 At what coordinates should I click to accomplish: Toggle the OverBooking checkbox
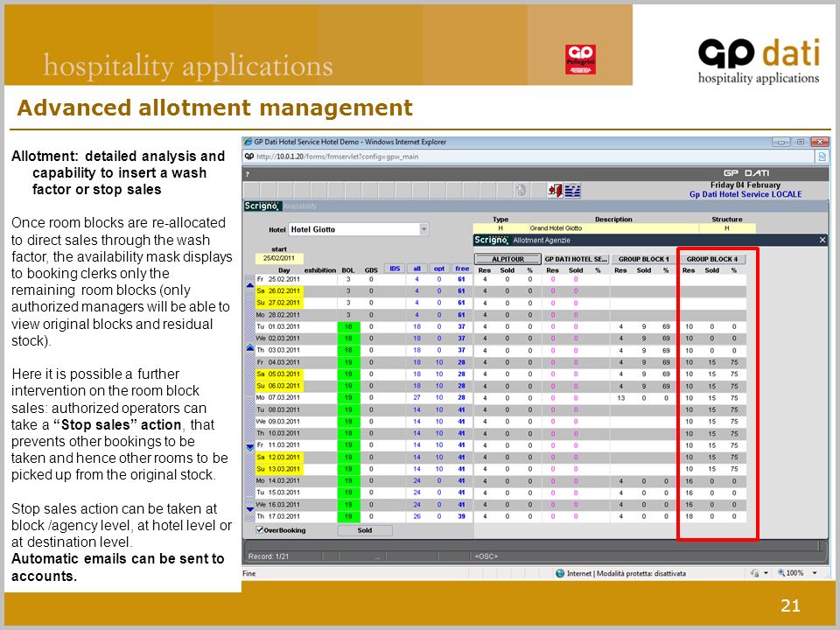coord(260,530)
